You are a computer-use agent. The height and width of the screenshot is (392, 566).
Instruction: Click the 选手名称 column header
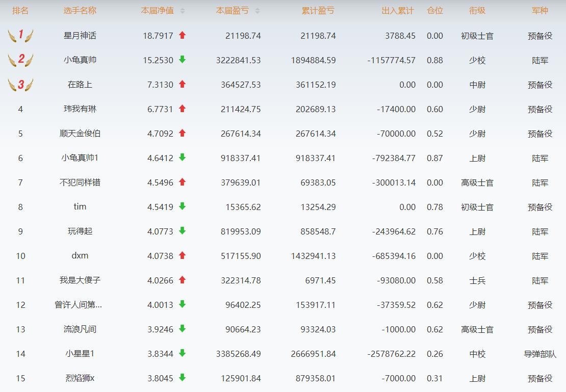coord(80,11)
